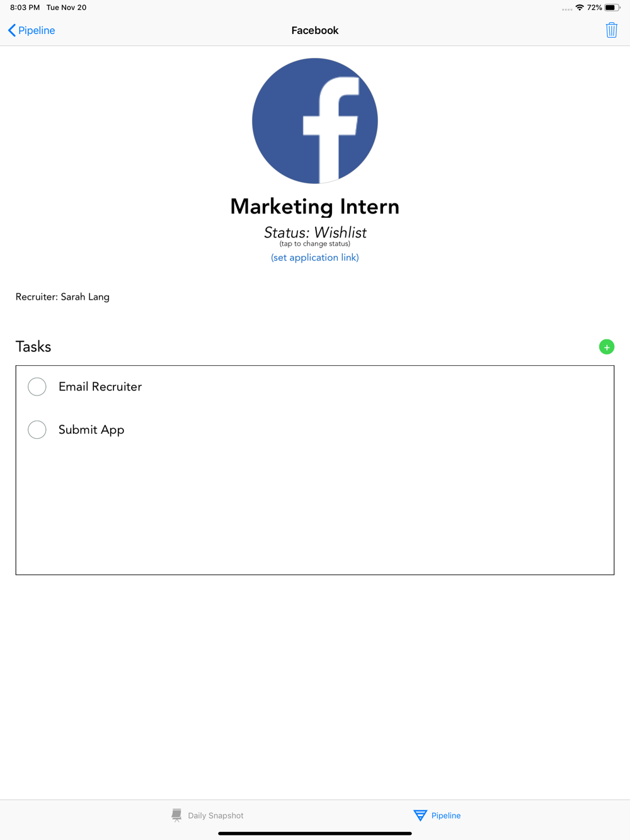Tap the Tasks section heading
630x840 pixels.
tap(33, 346)
